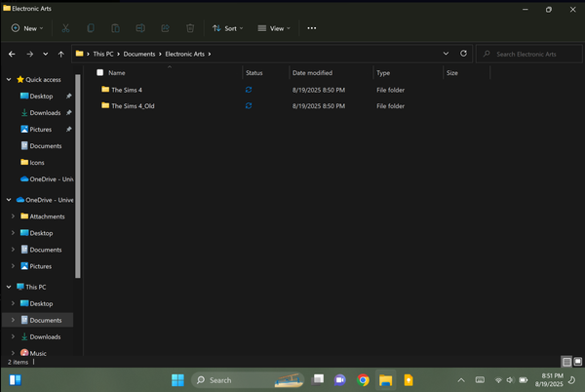Select The Sims 4_Old folder
The width and height of the screenshot is (585, 392).
133,105
